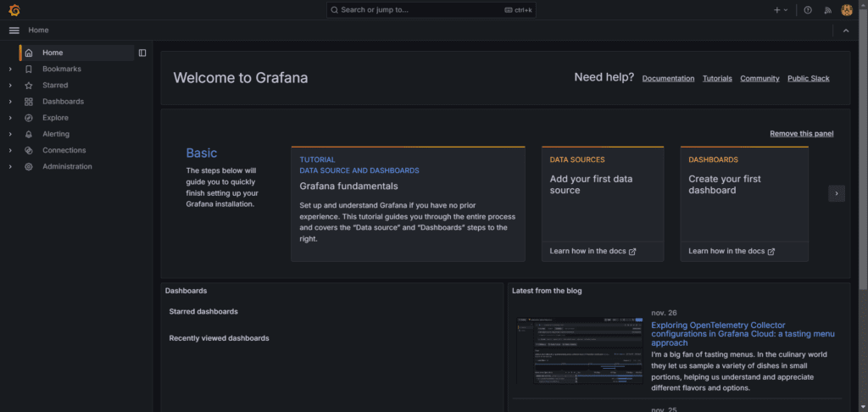Expand the Bookmarks section chevron
Viewport: 868px width, 412px height.
pyautogui.click(x=10, y=70)
